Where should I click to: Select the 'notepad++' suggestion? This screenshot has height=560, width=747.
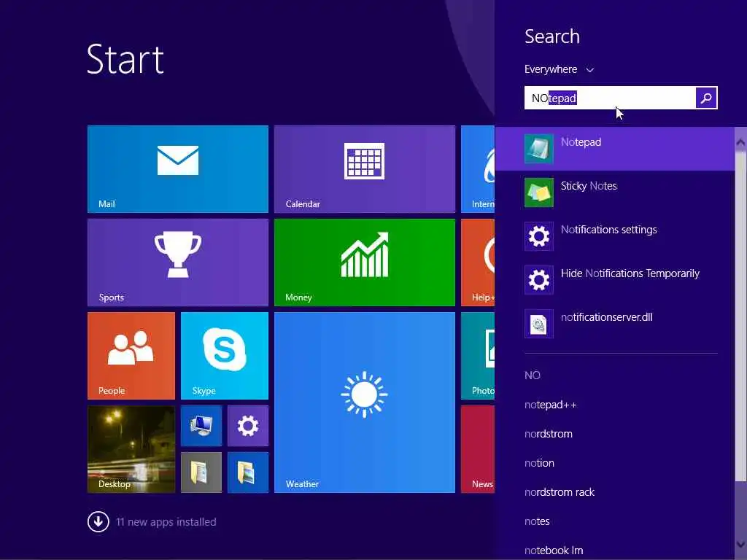coord(550,405)
